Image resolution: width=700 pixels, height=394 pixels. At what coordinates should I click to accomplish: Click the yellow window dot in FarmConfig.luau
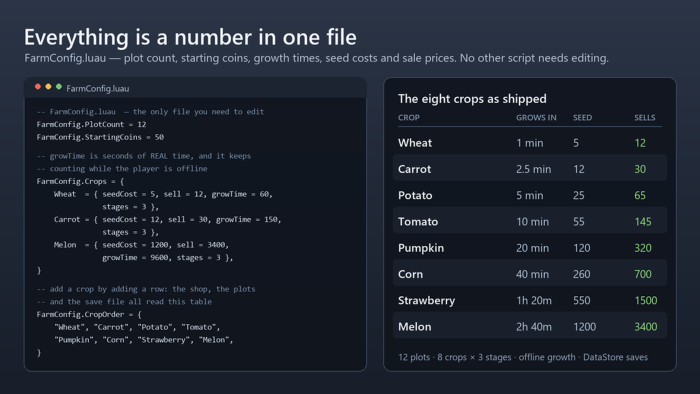click(x=48, y=87)
